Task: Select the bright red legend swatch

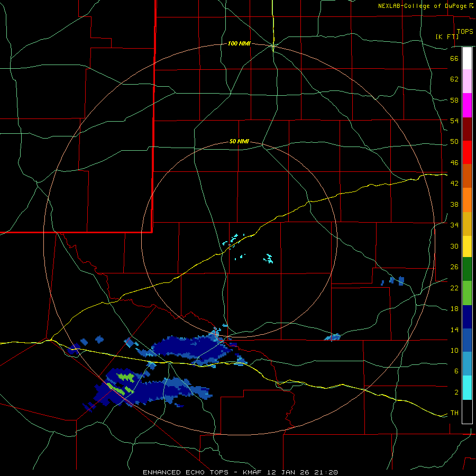Action: pyautogui.click(x=467, y=152)
